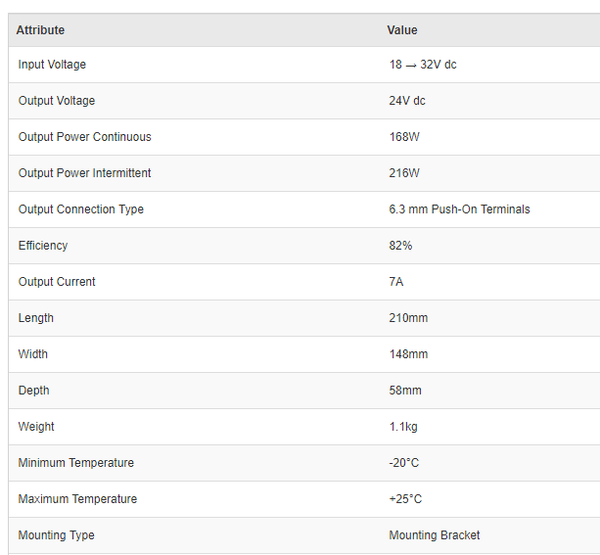Select the Maximum Temperature label

78,499
